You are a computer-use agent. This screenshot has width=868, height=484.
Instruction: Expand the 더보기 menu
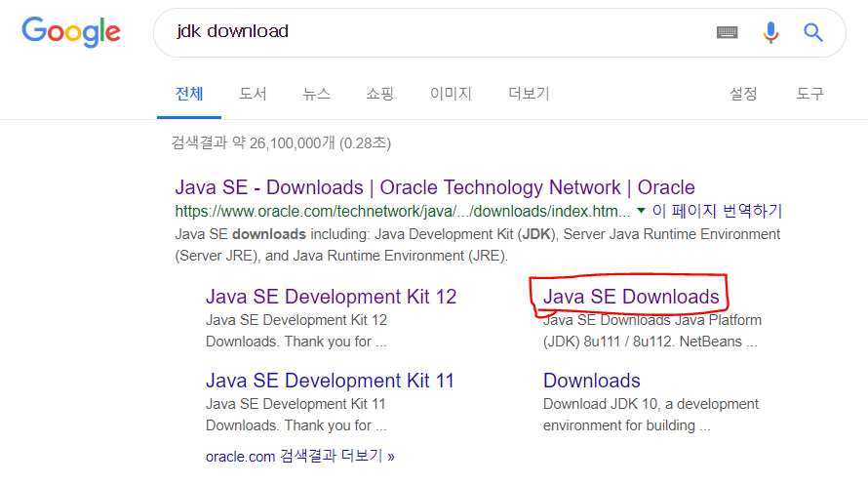point(529,94)
